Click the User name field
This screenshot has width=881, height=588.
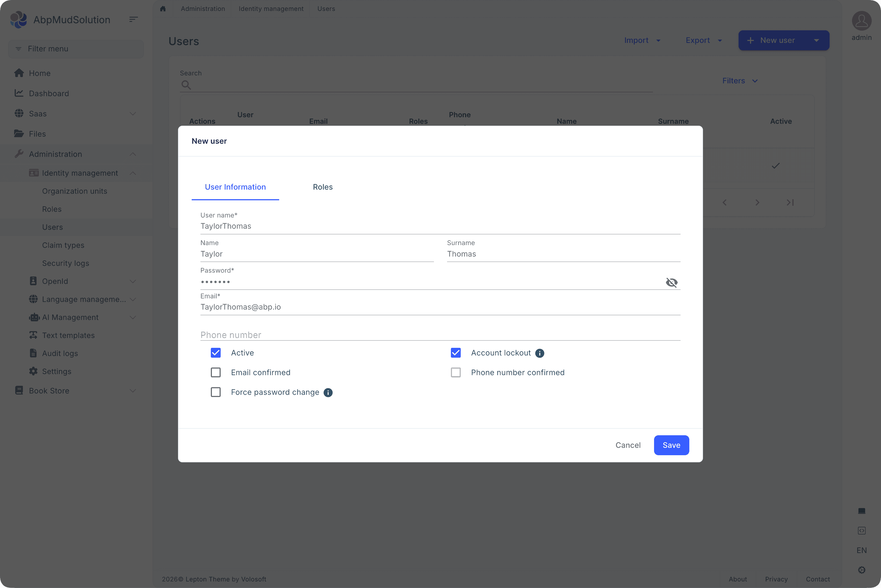click(x=440, y=226)
